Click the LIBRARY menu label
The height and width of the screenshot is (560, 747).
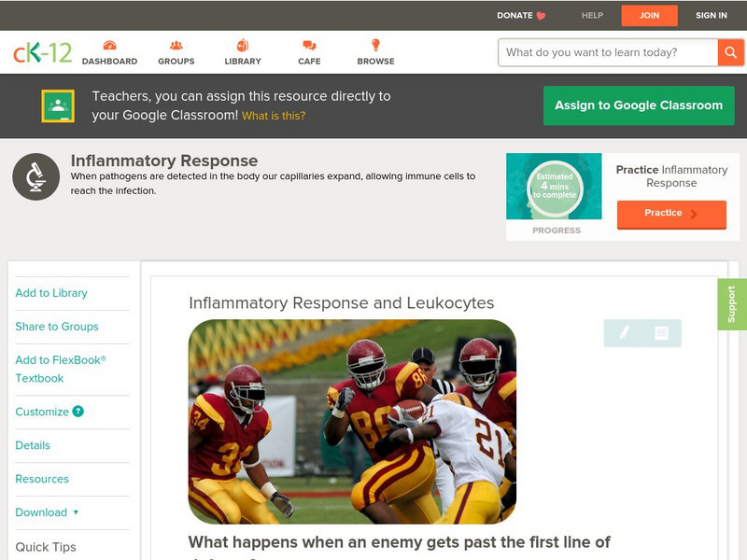pyautogui.click(x=243, y=61)
